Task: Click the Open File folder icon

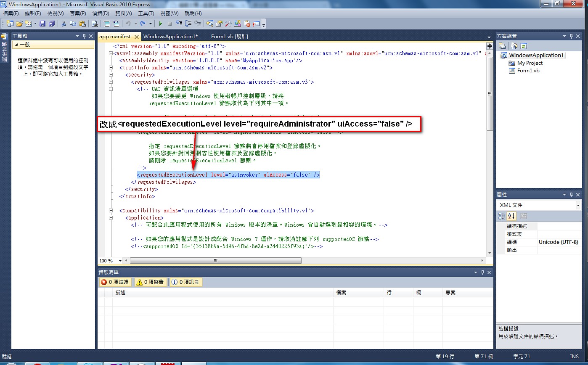Action: (19, 24)
